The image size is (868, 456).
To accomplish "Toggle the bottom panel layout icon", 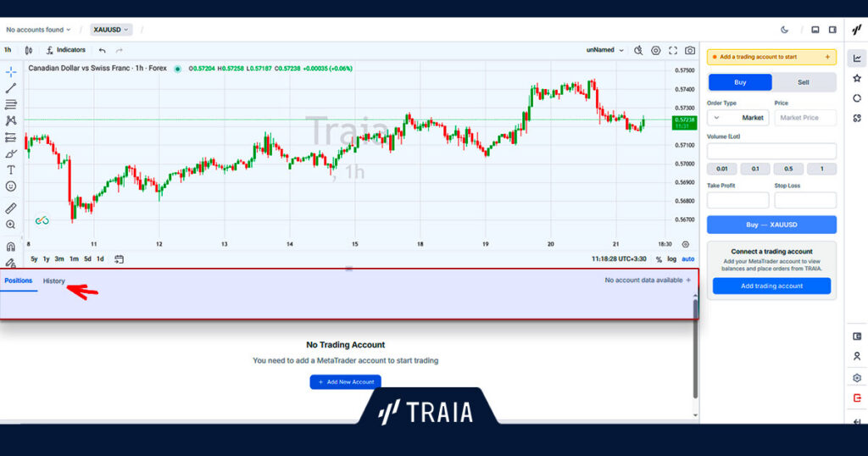I will [815, 30].
